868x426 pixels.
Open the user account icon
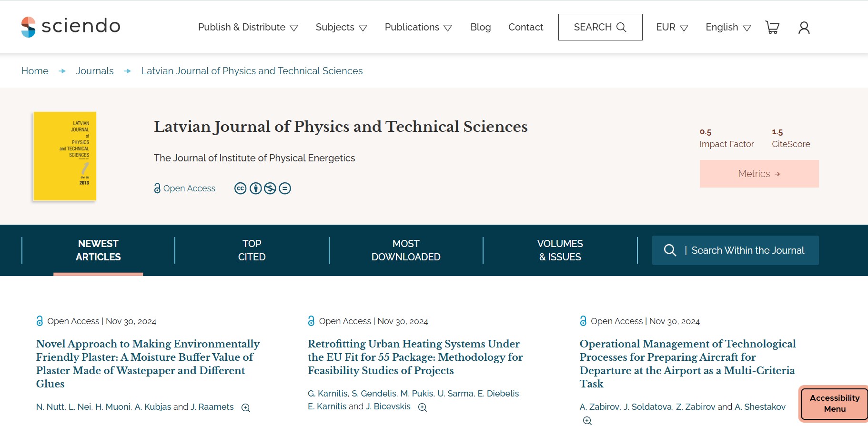pyautogui.click(x=804, y=28)
